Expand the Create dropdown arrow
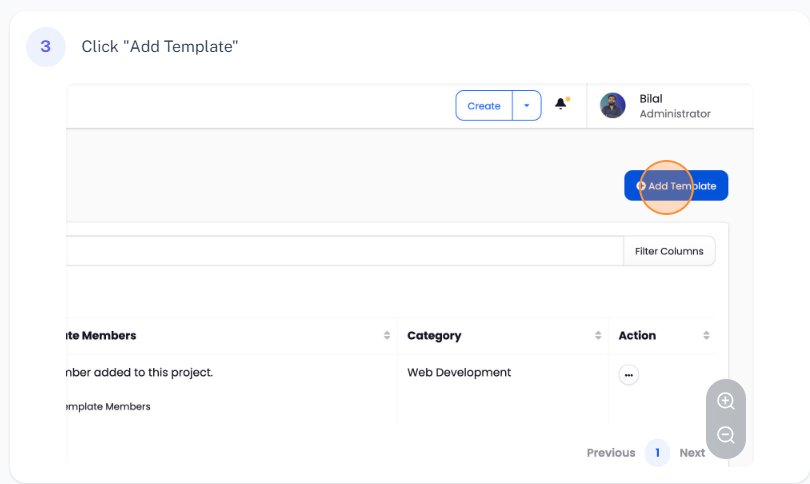Image resolution: width=810 pixels, height=484 pixels. click(x=527, y=106)
